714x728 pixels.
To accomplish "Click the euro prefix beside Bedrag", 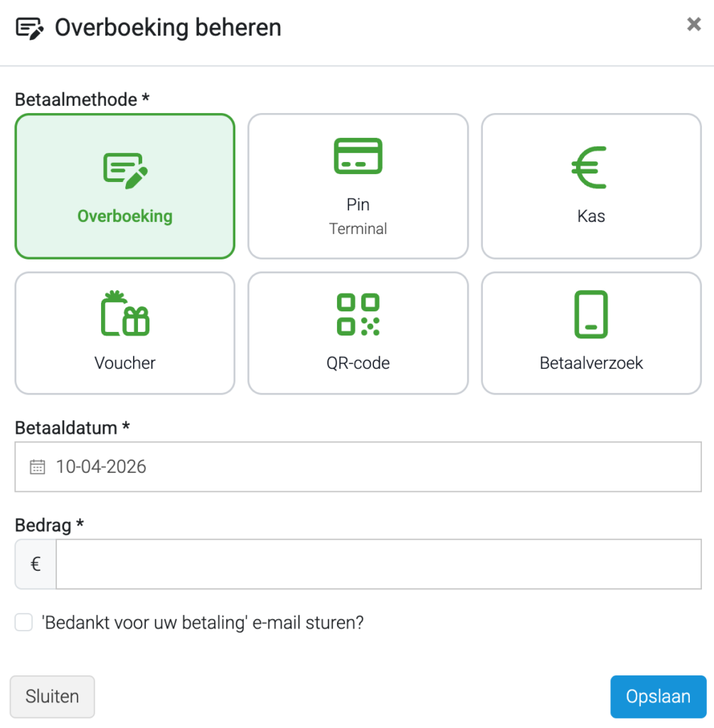I will [x=36, y=564].
